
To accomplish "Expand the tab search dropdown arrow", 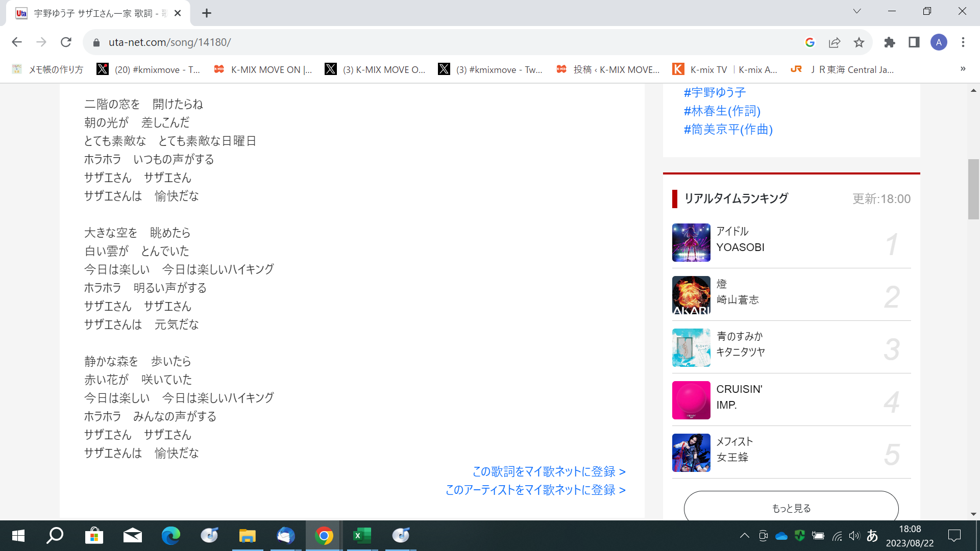I will pos(857,11).
